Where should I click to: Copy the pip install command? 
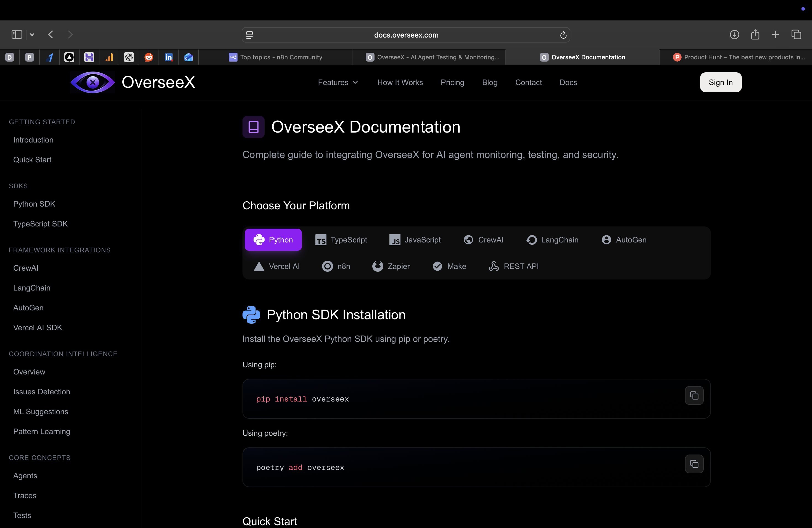[x=694, y=395]
